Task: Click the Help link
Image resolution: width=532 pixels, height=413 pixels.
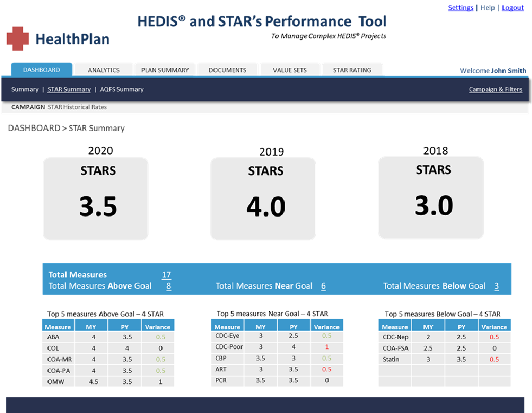Action: click(488, 8)
